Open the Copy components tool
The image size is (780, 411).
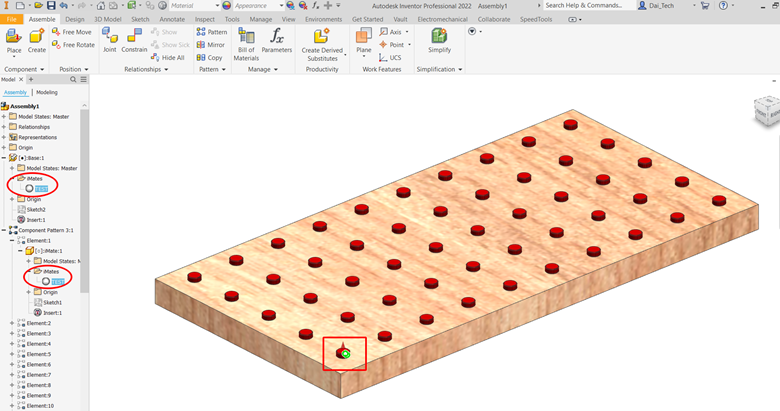pos(209,58)
